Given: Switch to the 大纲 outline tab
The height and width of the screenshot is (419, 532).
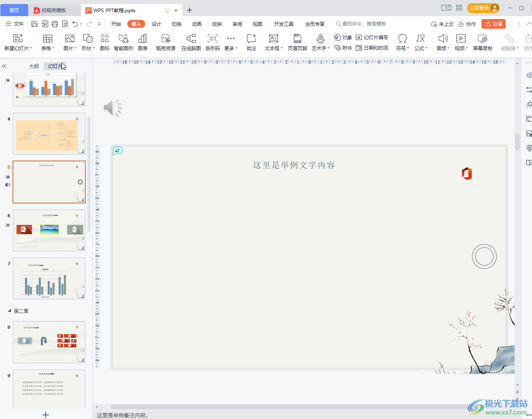Looking at the screenshot, I should 34,66.
